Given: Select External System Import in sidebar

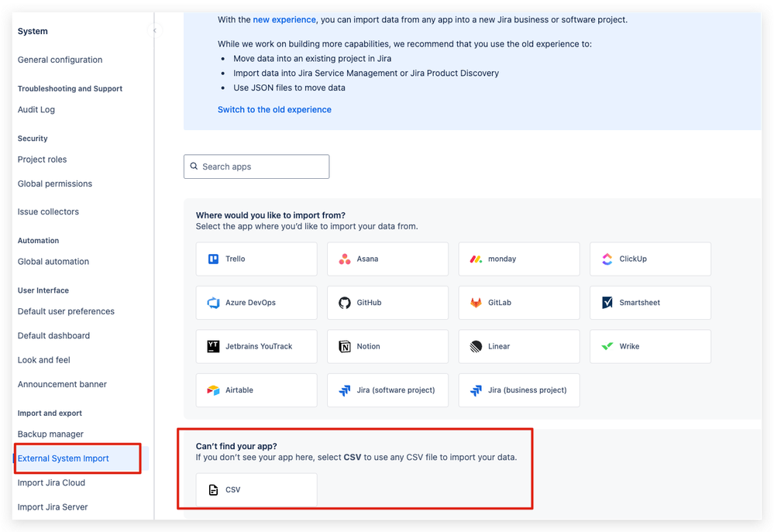Looking at the screenshot, I should pos(64,458).
